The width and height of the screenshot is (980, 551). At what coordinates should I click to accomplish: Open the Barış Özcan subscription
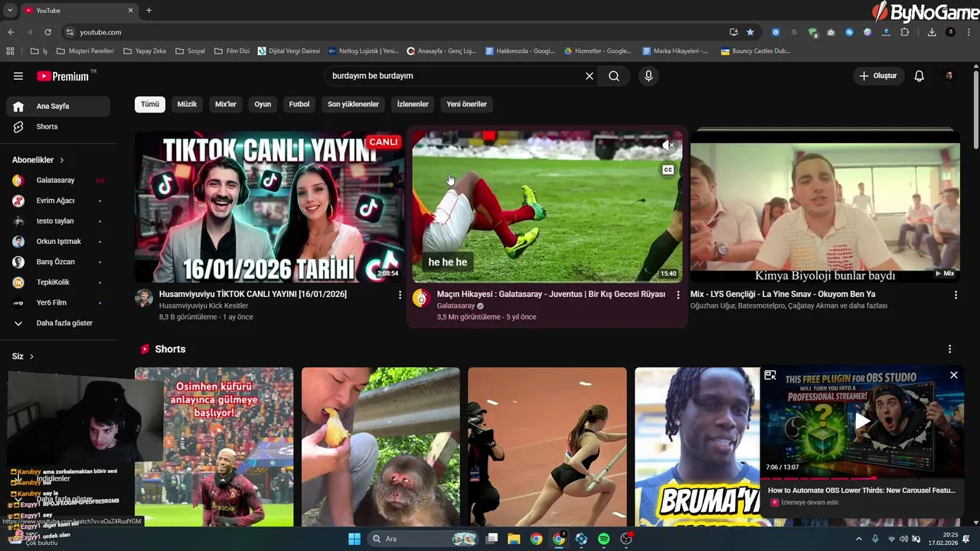tap(58, 262)
